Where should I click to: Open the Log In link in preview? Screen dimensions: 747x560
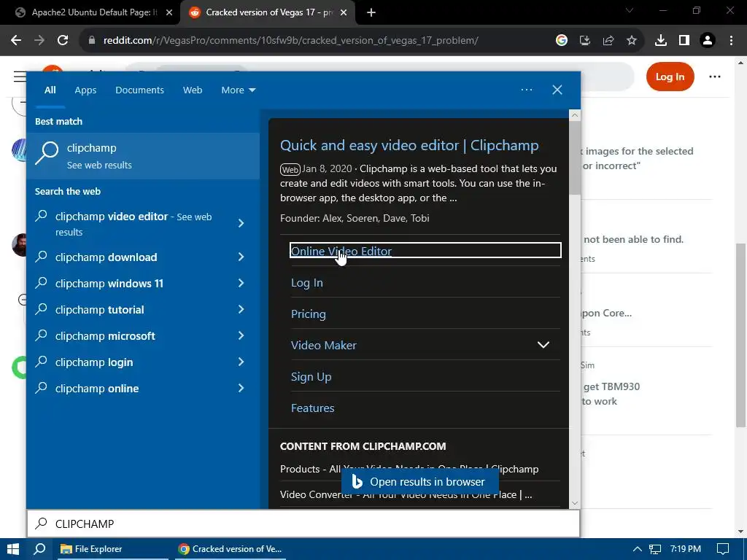point(307,282)
